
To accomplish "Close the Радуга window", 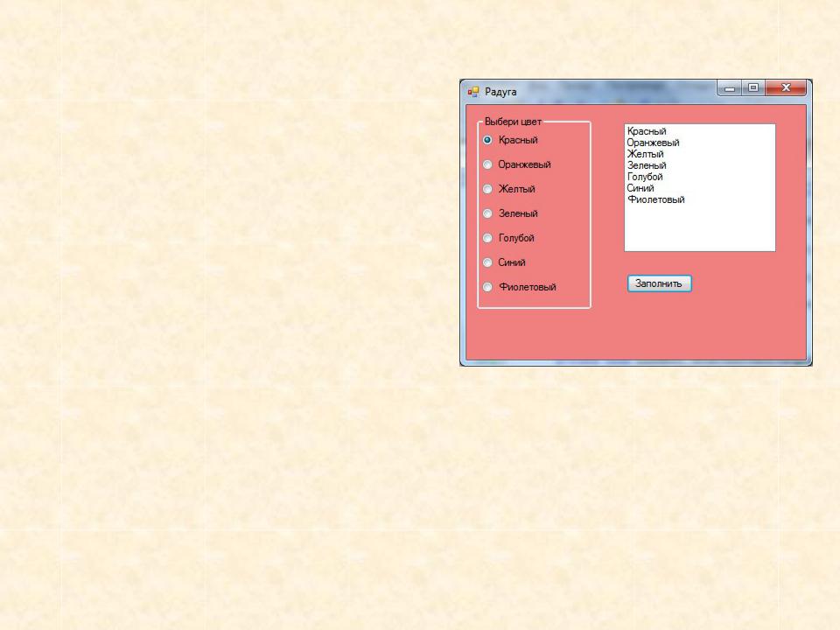I will pos(786,87).
